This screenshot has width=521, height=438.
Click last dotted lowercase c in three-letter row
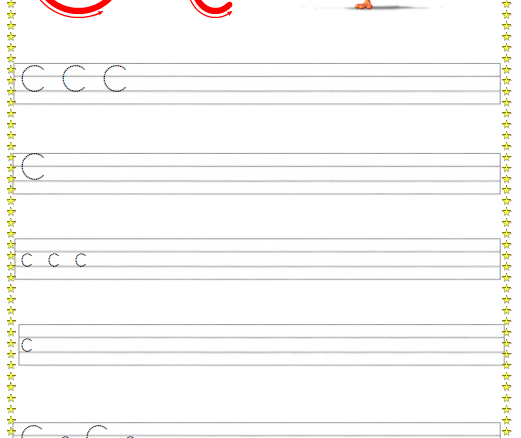[x=81, y=260]
